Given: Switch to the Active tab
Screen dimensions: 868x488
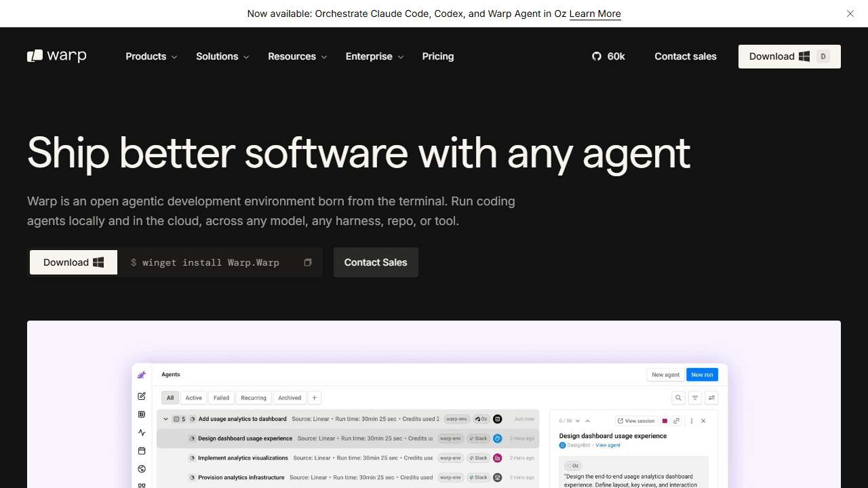Looking at the screenshot, I should coord(194,398).
